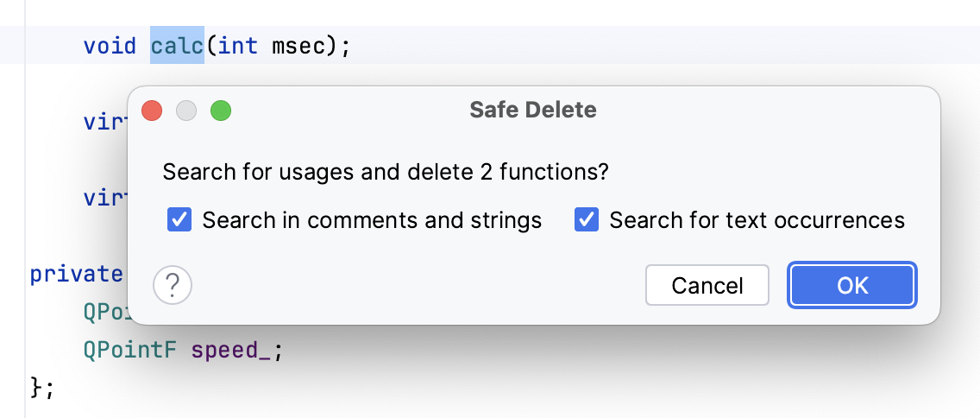980x418 pixels.
Task: Close the Safe Delete dialog with red button
Action: click(152, 111)
